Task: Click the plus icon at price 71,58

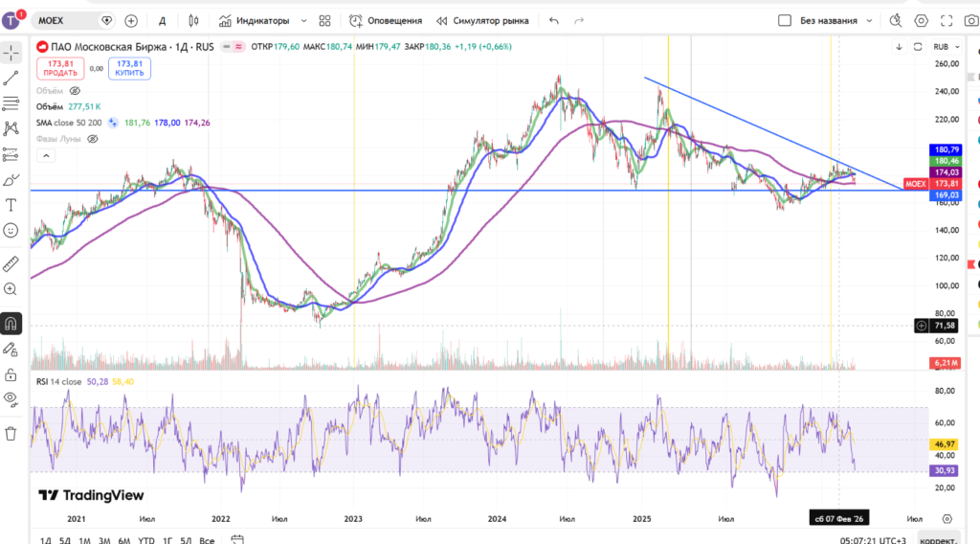Action: pos(922,326)
